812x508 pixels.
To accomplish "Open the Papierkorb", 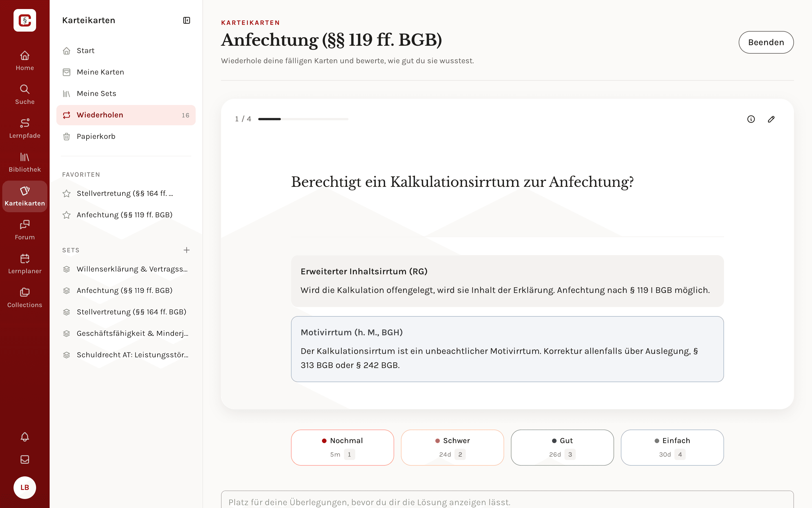I will click(126, 136).
